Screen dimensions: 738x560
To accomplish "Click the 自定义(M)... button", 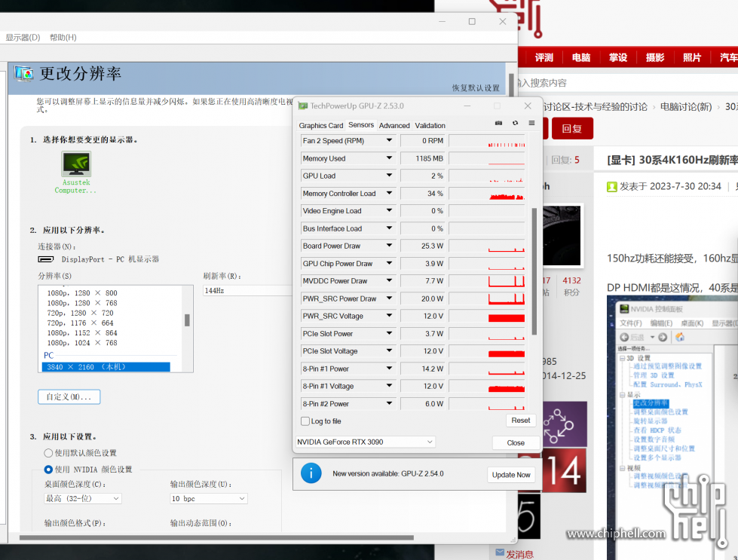I will [69, 396].
